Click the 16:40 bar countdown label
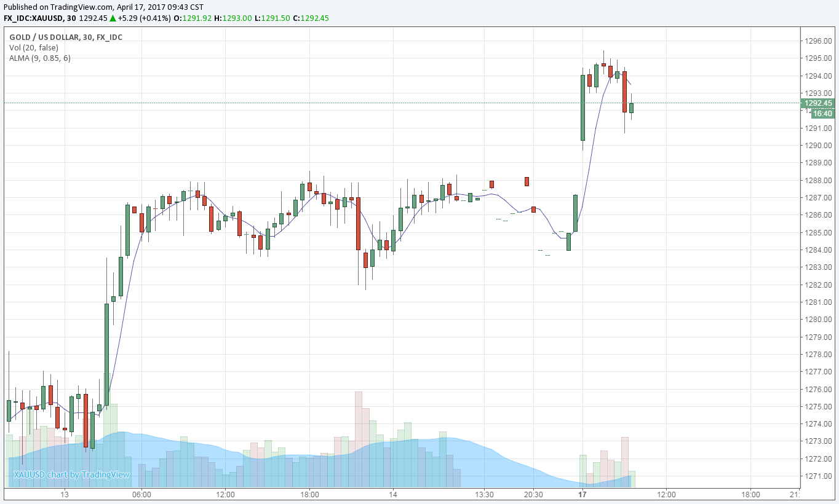The height and width of the screenshot is (504, 839). (x=822, y=114)
